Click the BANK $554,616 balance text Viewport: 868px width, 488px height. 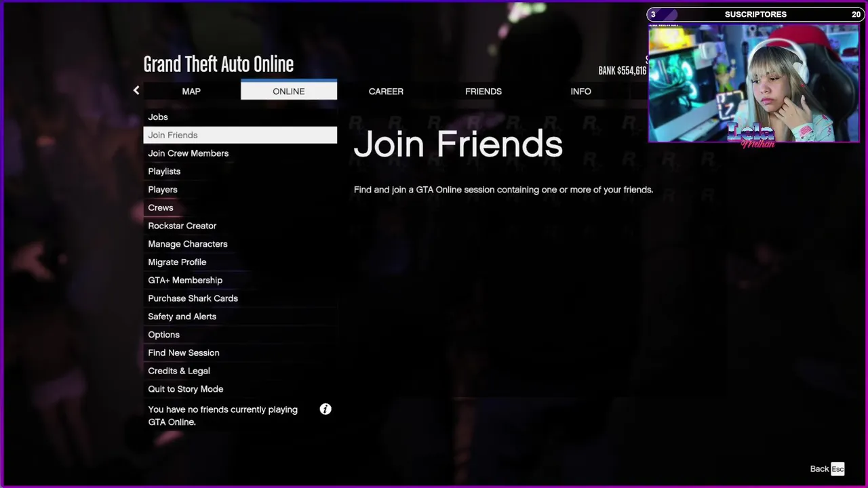pos(622,70)
